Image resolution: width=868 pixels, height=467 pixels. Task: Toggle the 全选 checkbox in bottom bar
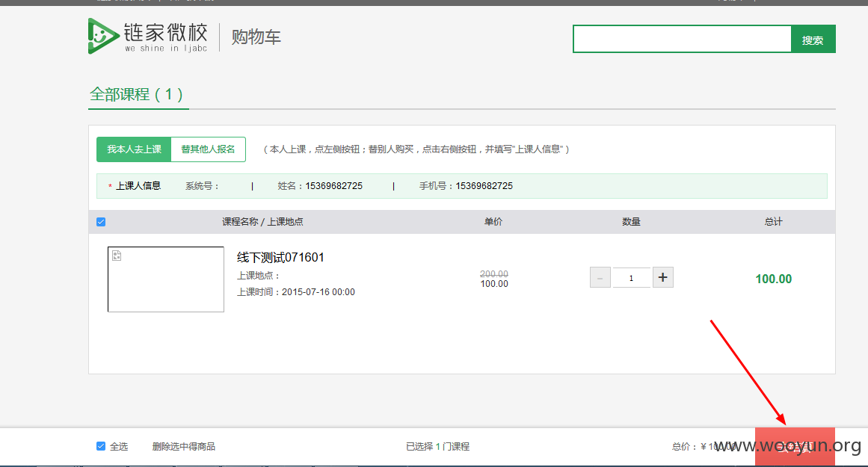101,446
